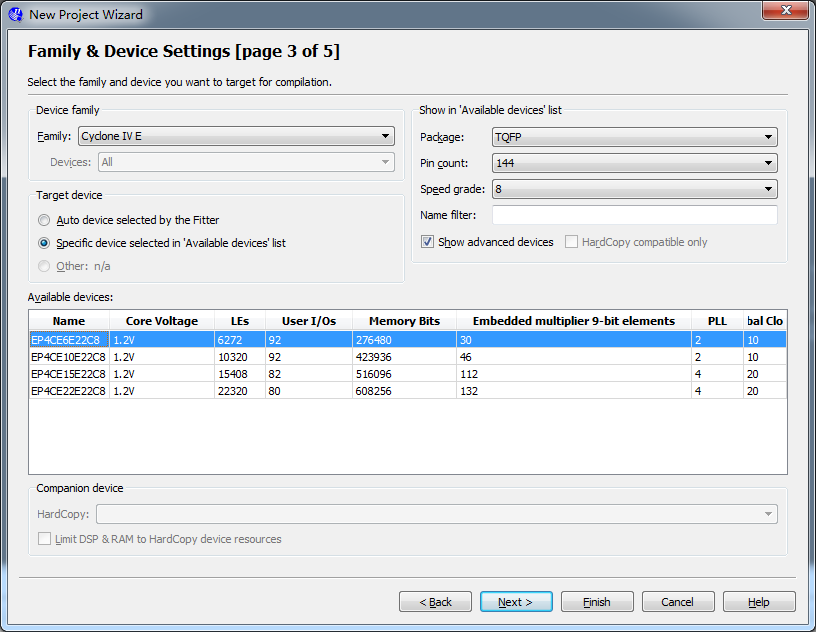This screenshot has height=632, width=816.
Task: Click Memory Bits value 276480
Action: pos(374,340)
